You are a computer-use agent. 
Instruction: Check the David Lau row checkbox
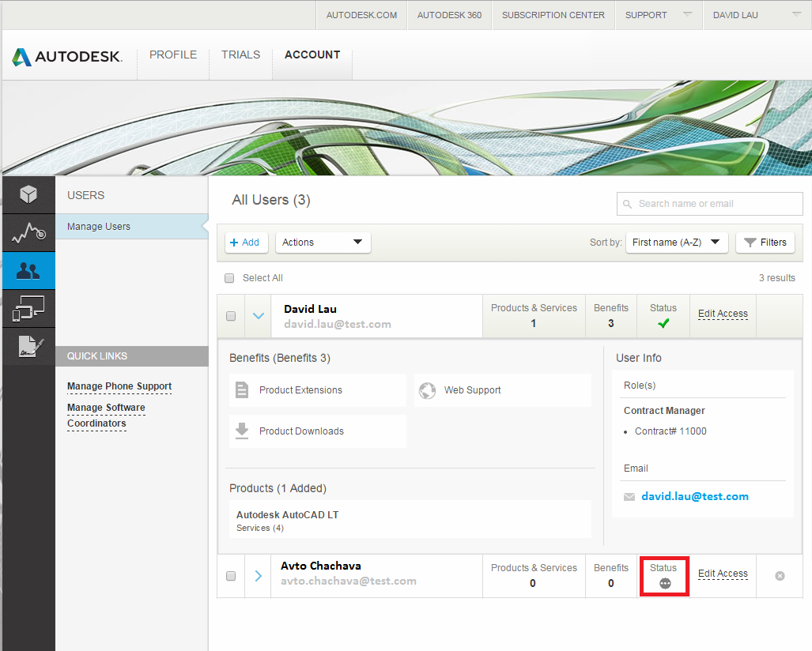[x=231, y=316]
